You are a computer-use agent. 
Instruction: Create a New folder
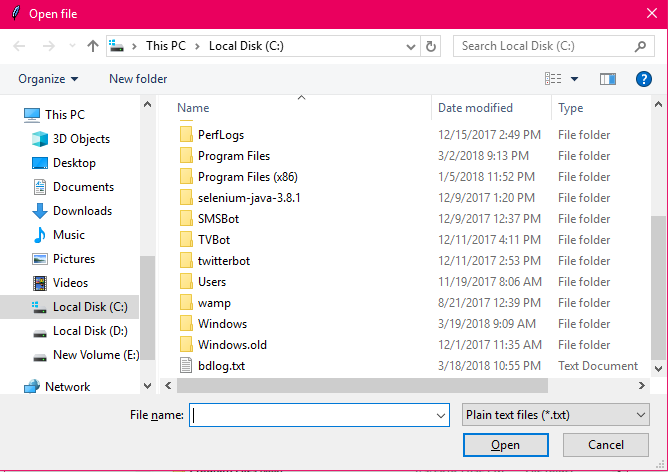click(x=138, y=79)
